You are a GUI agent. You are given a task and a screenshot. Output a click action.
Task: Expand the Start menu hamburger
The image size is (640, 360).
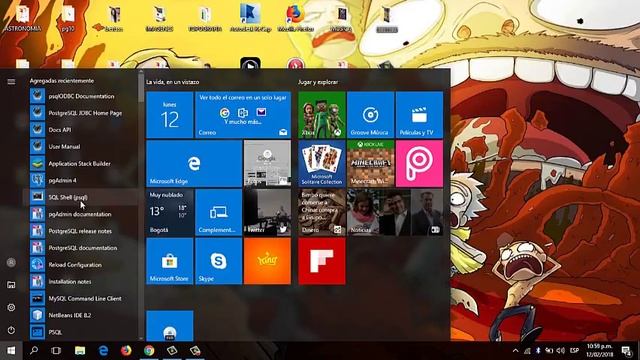click(x=11, y=82)
